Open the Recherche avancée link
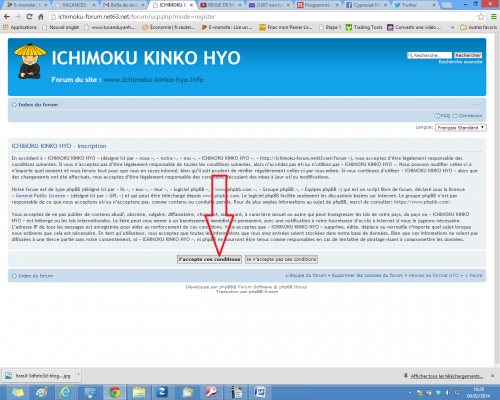Screen dimensions: 500x400 460,62
